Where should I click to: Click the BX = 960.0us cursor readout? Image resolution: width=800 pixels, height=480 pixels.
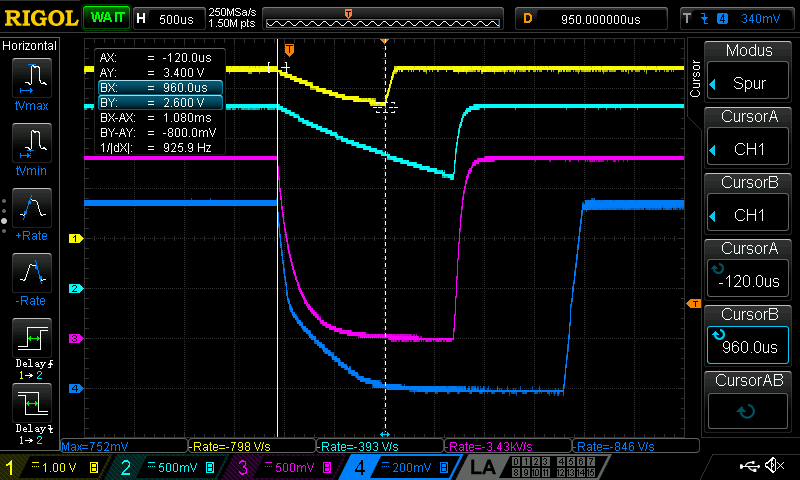(x=161, y=88)
